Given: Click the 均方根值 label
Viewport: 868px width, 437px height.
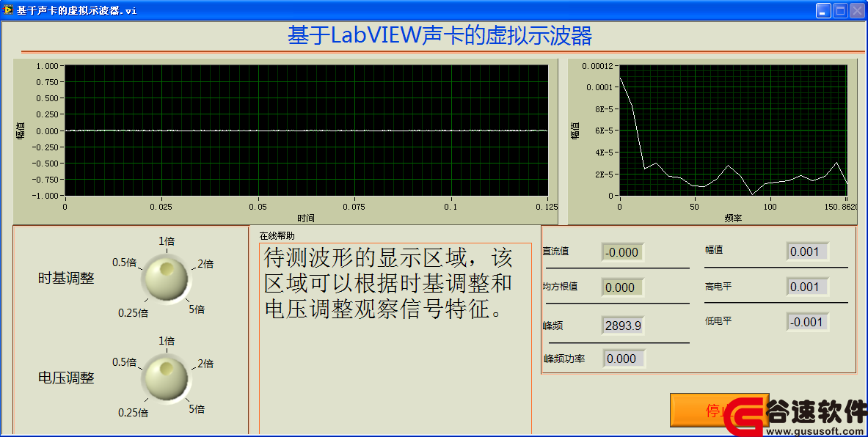Looking at the screenshot, I should point(561,287).
